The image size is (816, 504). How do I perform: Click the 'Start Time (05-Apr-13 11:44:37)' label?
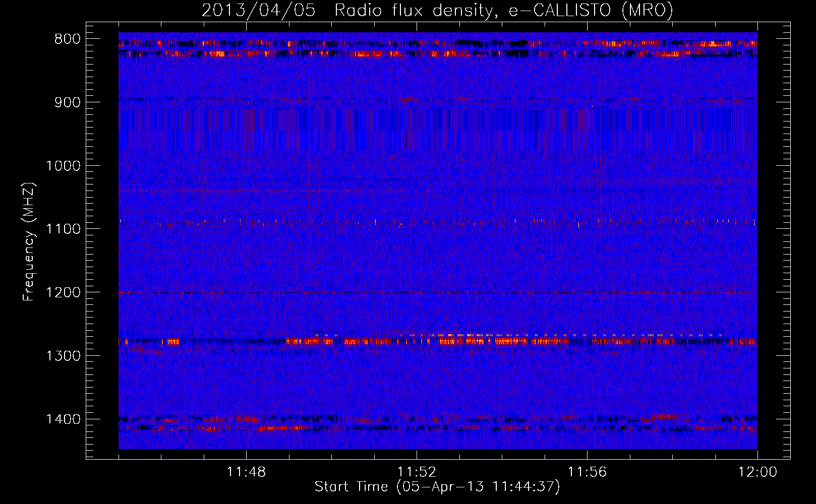coord(437,487)
